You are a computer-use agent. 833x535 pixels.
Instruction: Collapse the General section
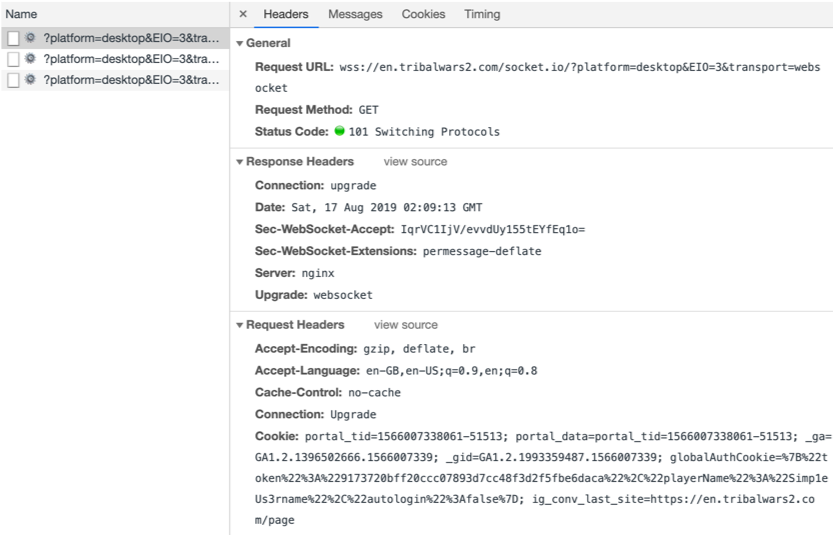[x=240, y=44]
